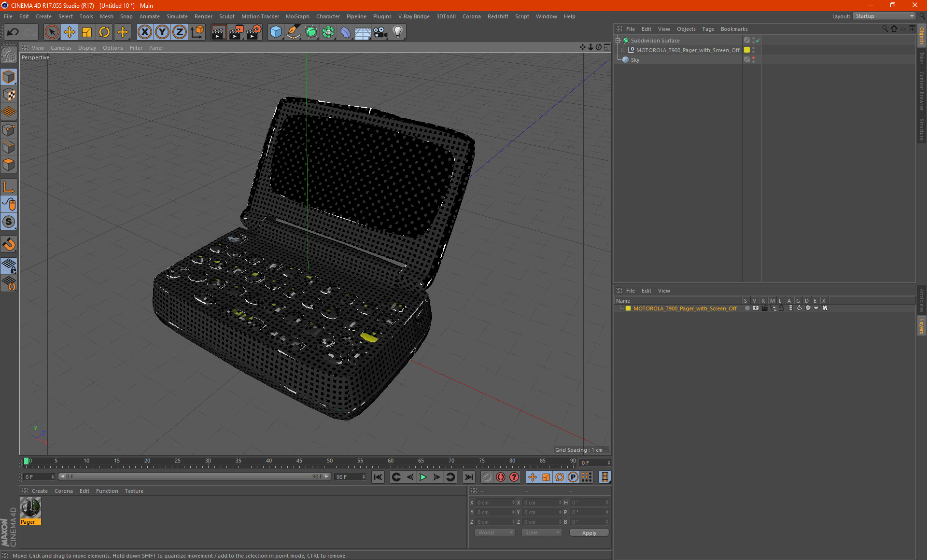Toggle Subdivision Surface enable checkmark
927x560 pixels.
point(758,41)
